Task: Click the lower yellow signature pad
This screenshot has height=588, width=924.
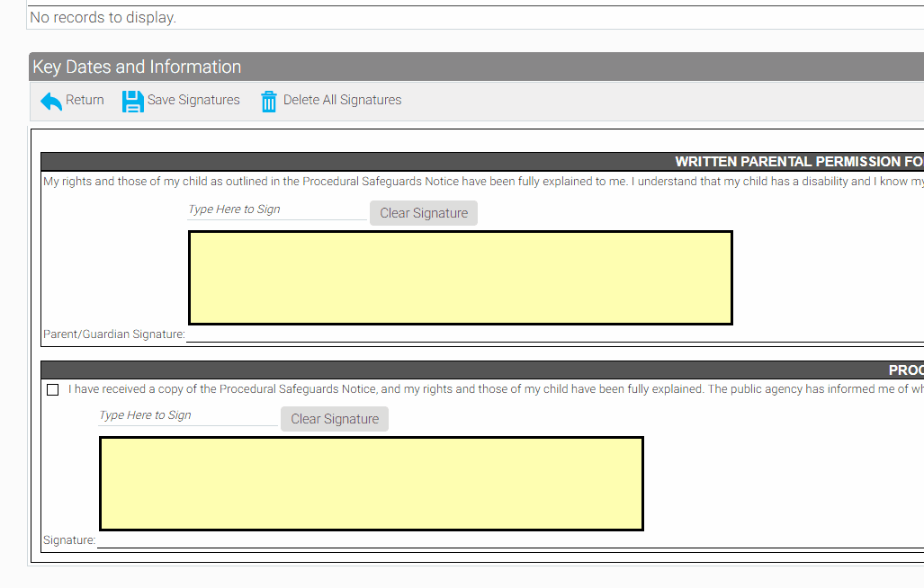Action: (x=371, y=483)
